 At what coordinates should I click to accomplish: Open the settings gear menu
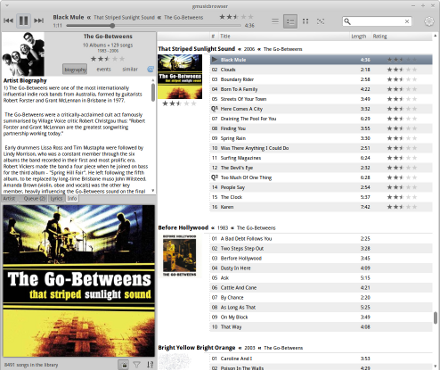pos(429,21)
